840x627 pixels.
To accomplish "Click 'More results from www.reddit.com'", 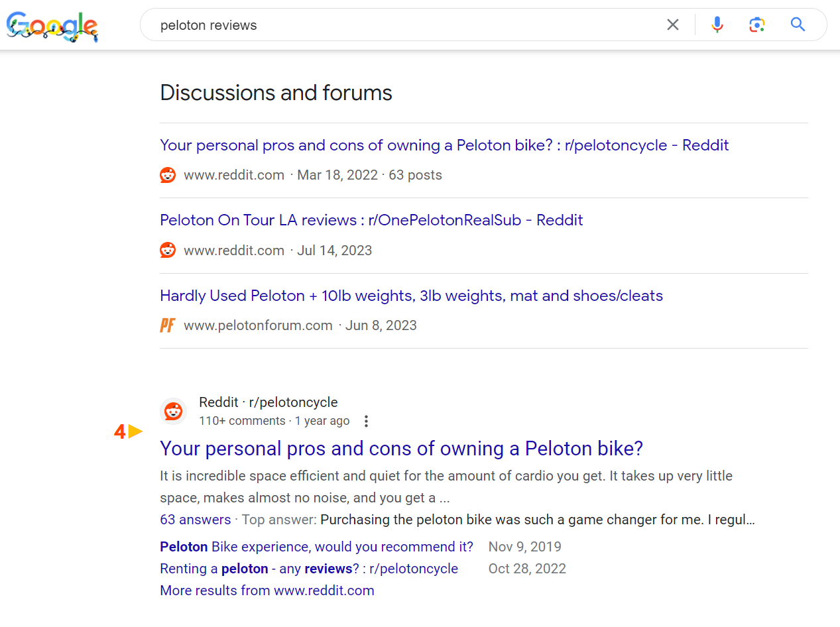I will click(x=267, y=591).
